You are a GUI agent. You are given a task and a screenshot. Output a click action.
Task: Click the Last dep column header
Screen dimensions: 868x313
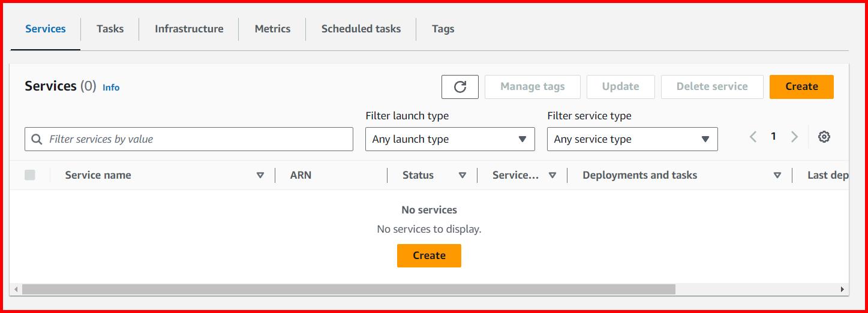click(828, 175)
